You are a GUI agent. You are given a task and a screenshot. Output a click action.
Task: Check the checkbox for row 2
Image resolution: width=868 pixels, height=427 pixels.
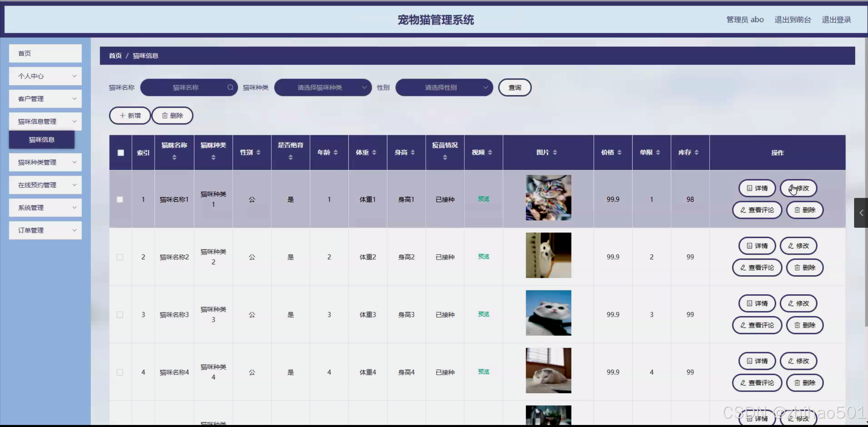click(120, 257)
